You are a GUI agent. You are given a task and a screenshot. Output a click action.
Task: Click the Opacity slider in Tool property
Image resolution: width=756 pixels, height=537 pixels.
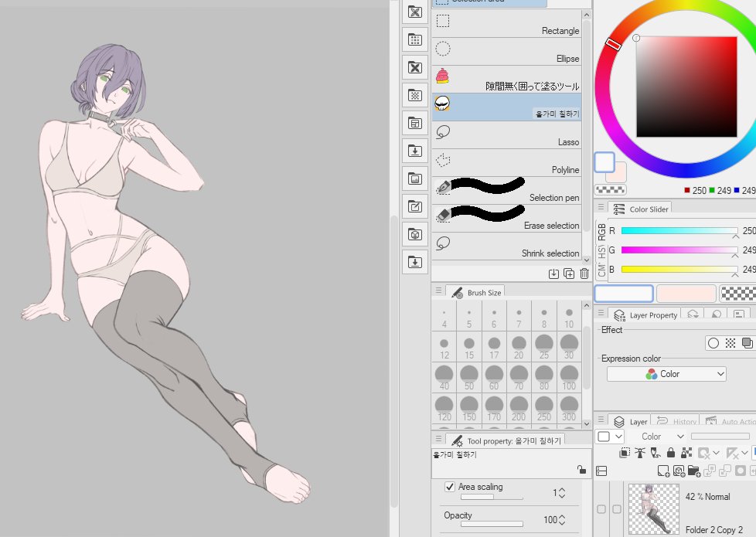[x=492, y=524]
